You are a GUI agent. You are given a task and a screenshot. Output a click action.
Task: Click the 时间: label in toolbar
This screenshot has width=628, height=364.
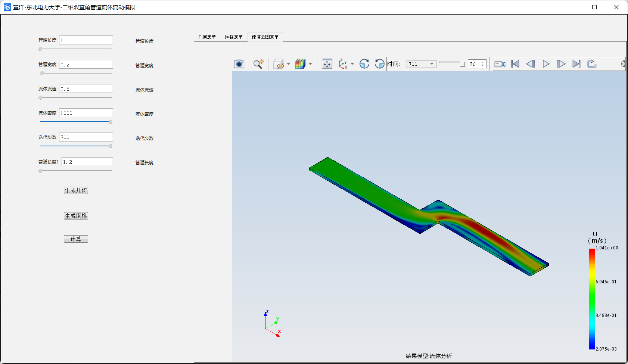[394, 64]
